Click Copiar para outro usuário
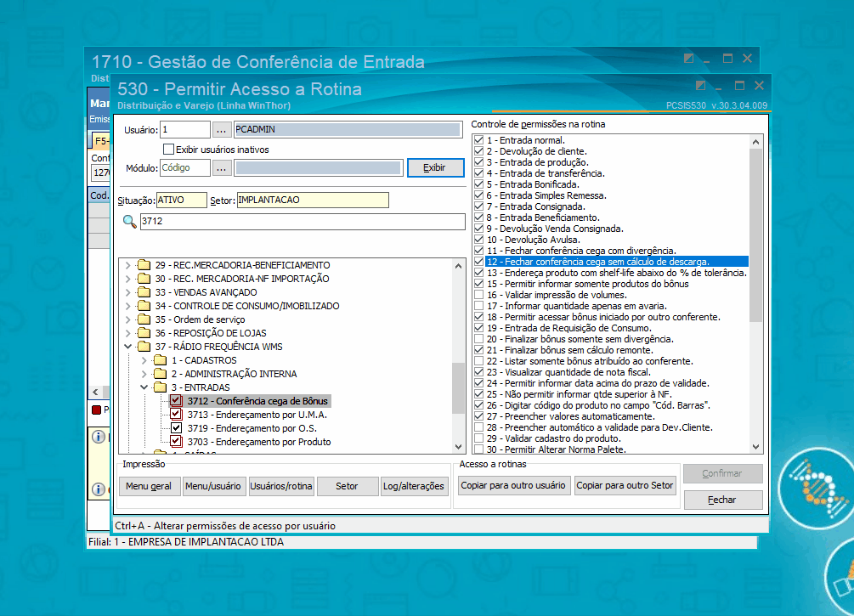 513,485
